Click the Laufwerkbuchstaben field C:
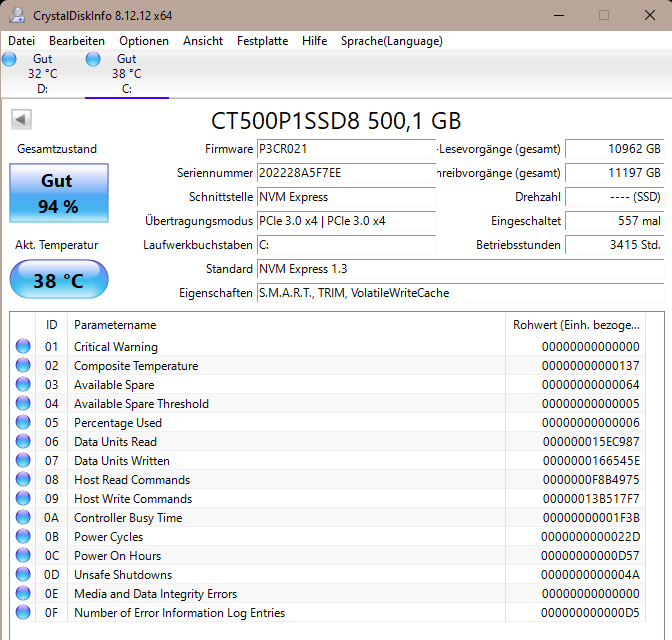Viewport: 672px width, 640px height. click(x=346, y=245)
